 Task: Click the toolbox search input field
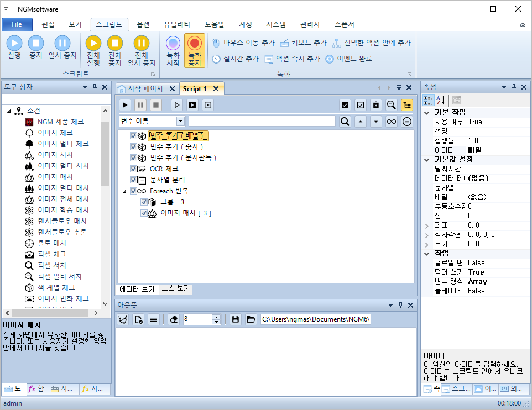pyautogui.click(x=56, y=99)
